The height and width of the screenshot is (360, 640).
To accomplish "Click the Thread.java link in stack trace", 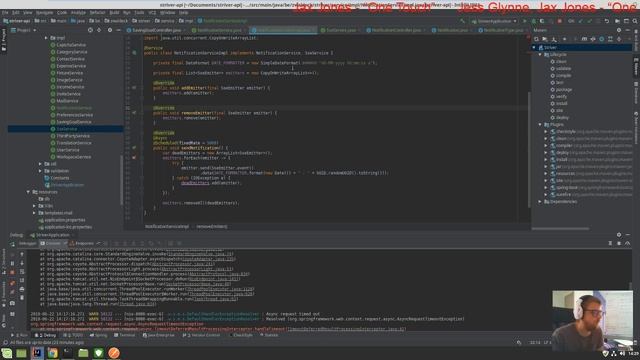I will [138, 304].
